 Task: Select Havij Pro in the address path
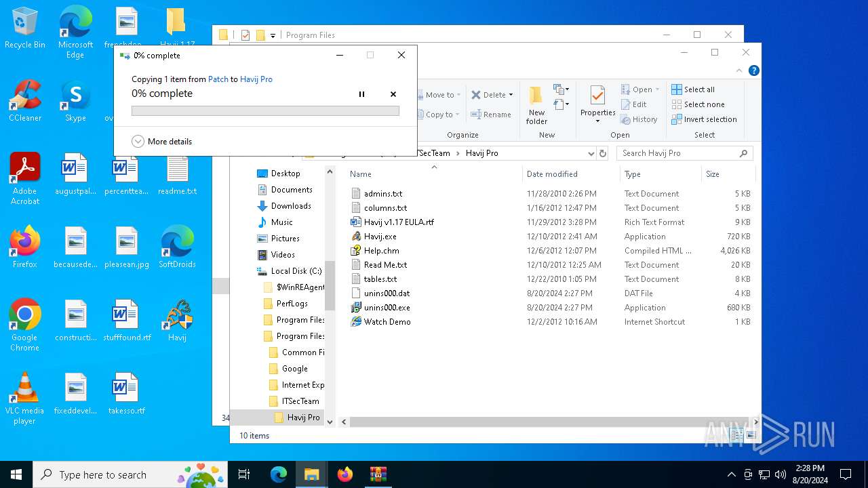(x=481, y=153)
